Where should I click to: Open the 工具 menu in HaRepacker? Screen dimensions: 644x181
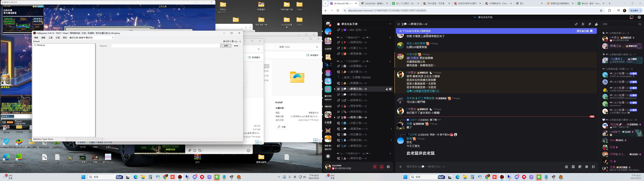pos(50,38)
